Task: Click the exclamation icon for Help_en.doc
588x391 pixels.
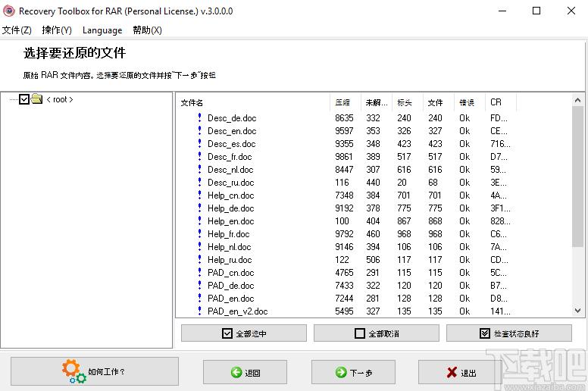Action: point(199,221)
